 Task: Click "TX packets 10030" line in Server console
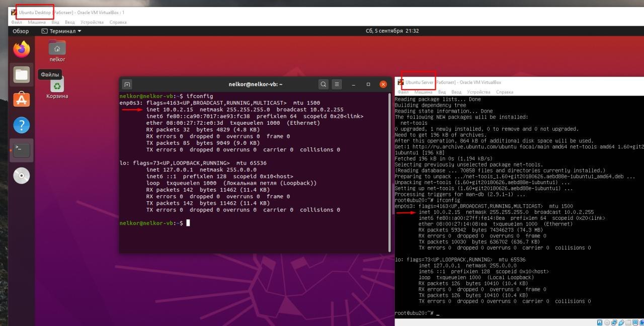pyautogui.click(x=478, y=241)
